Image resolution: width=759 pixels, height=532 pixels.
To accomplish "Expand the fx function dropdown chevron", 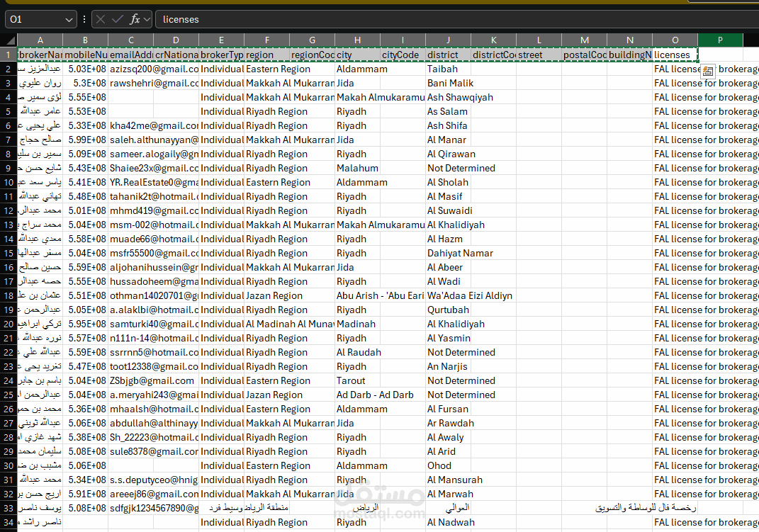I will click(147, 19).
